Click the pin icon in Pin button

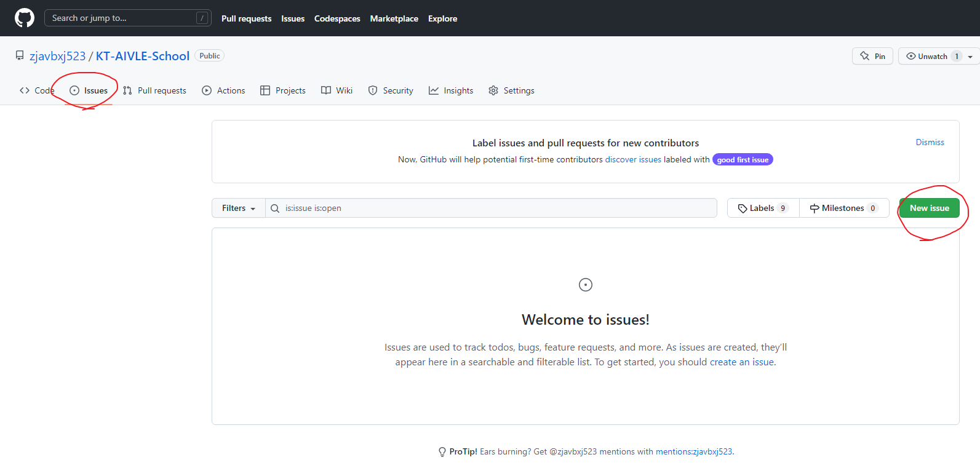point(865,56)
